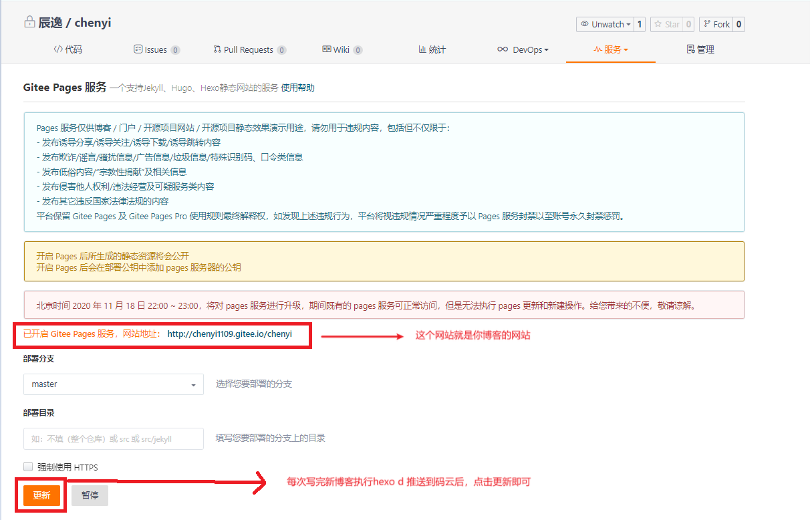
Task: Open the chenyi repository name link
Action: point(93,23)
